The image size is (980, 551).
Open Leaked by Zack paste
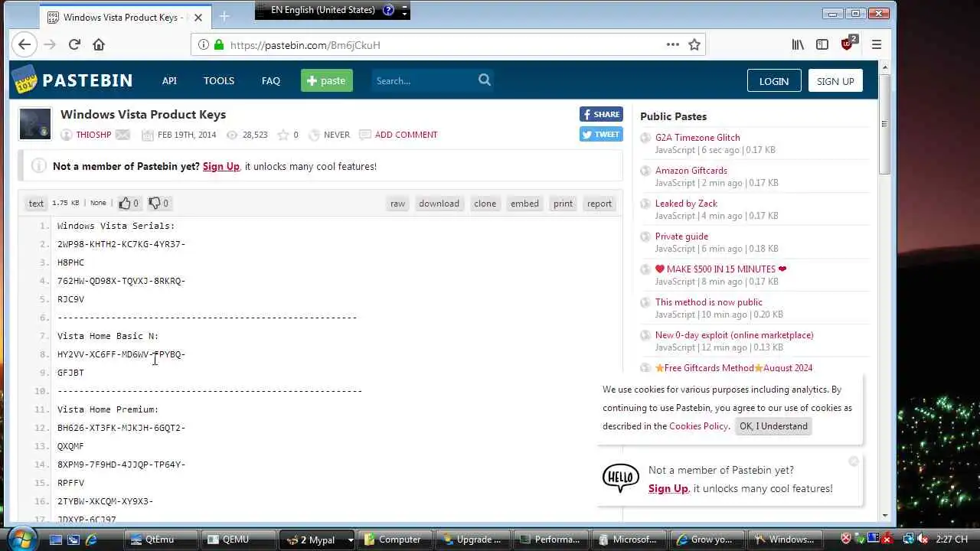(686, 204)
